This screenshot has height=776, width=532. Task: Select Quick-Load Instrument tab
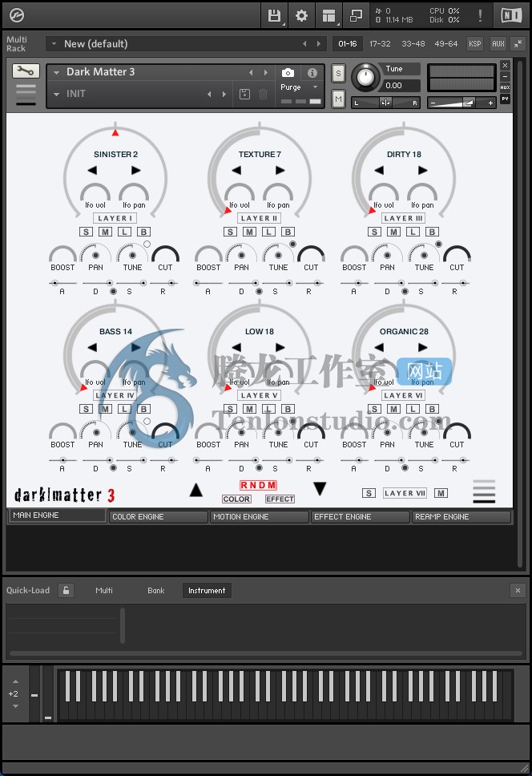click(207, 590)
